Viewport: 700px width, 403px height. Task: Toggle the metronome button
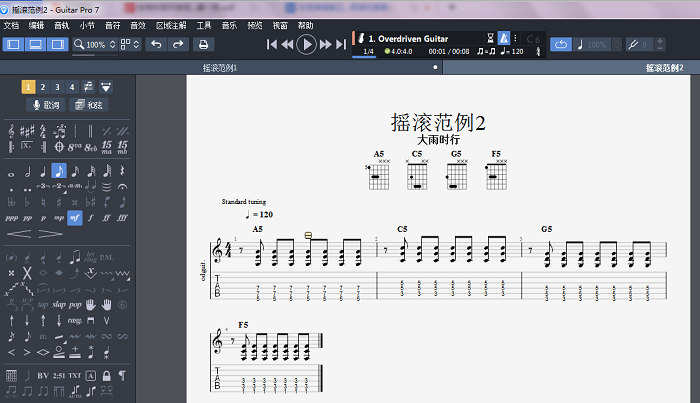(504, 38)
